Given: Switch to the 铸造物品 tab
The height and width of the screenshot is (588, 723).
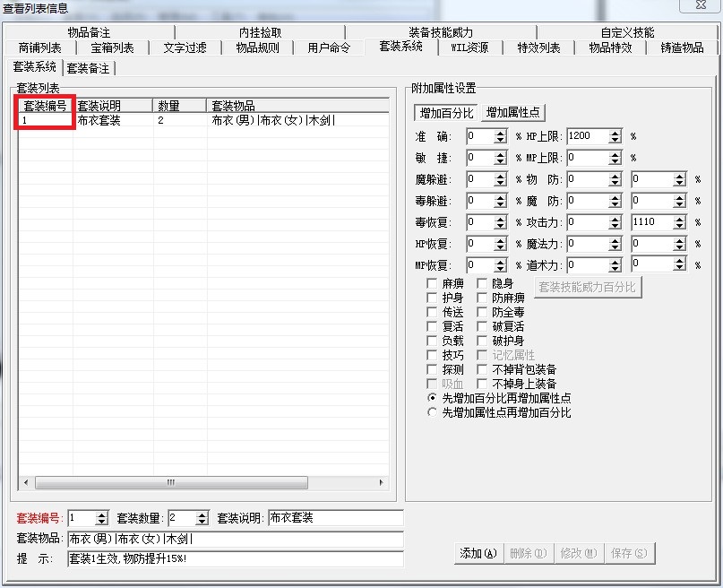Looking at the screenshot, I should [682, 48].
